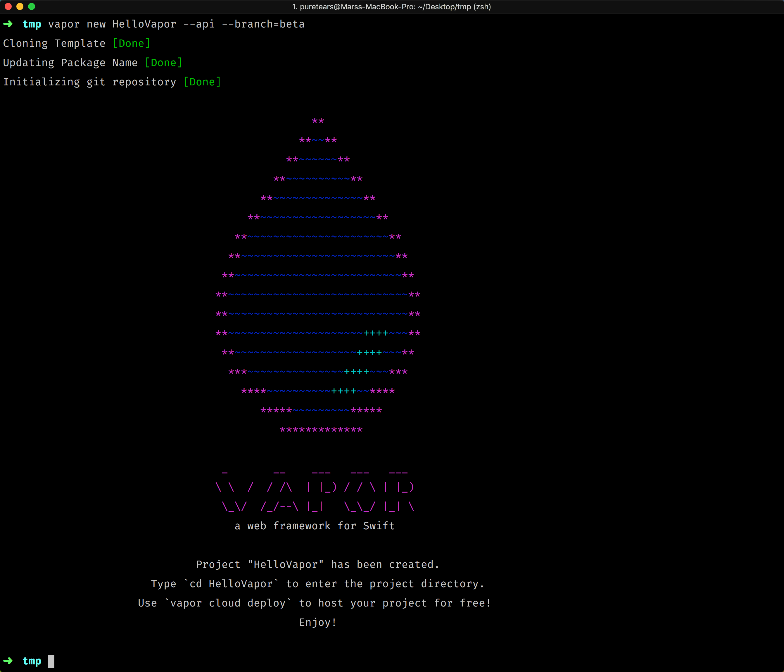Click the 'Updating Package Name' text

[x=70, y=63]
